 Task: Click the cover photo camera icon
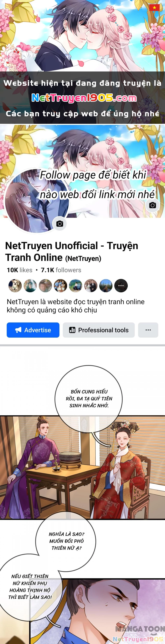click(x=152, y=205)
